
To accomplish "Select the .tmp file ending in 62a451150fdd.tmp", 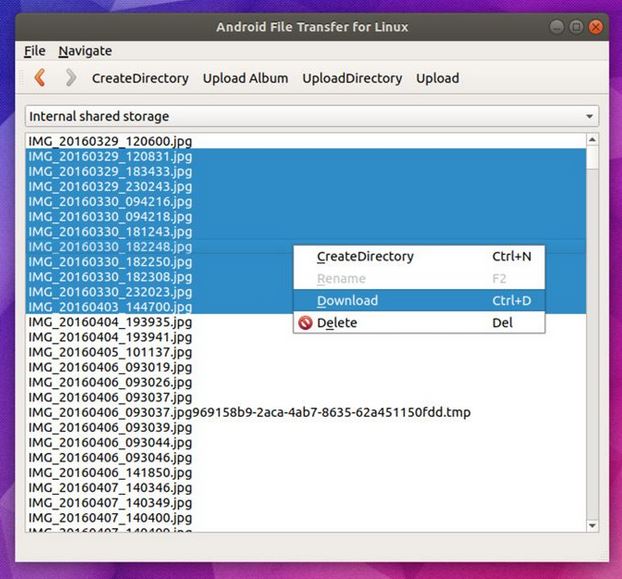I will 305,412.
